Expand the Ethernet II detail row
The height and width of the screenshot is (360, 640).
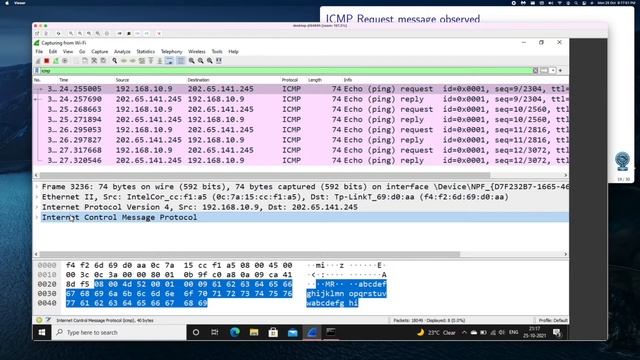tap(37, 197)
